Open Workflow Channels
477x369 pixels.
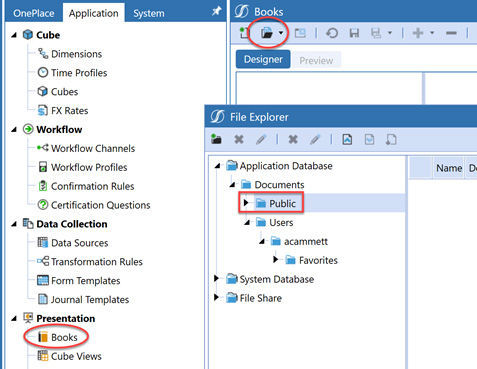[x=93, y=148]
